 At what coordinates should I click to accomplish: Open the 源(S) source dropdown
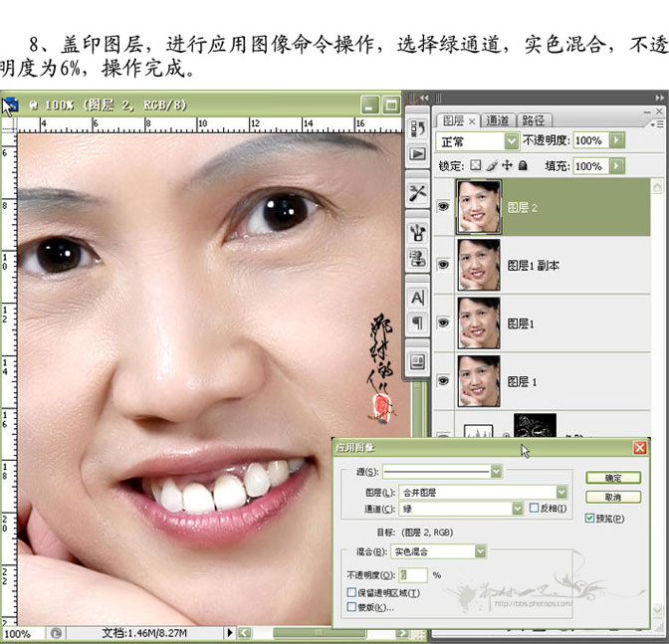click(496, 472)
